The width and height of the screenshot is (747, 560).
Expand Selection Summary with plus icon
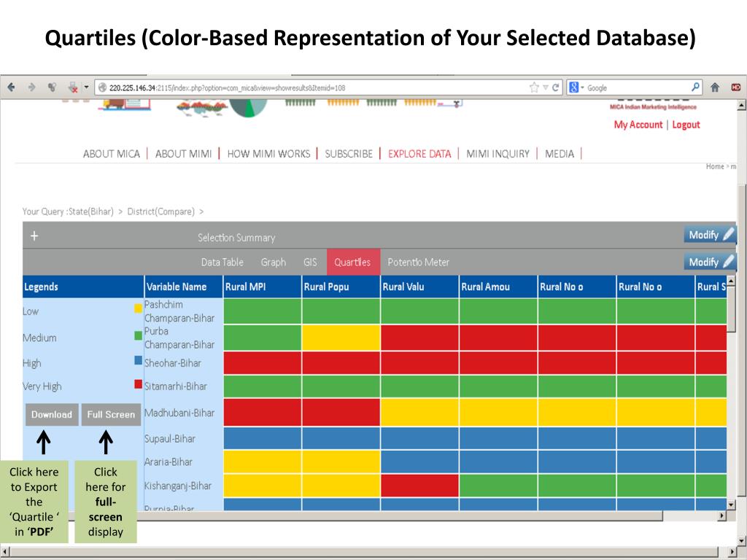(34, 236)
